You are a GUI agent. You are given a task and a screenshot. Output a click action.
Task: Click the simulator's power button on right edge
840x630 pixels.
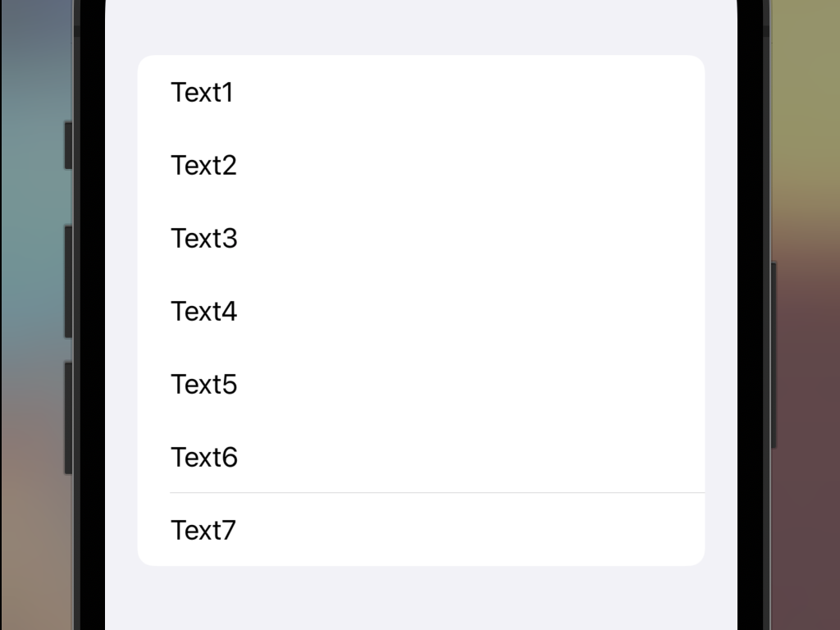[774, 355]
